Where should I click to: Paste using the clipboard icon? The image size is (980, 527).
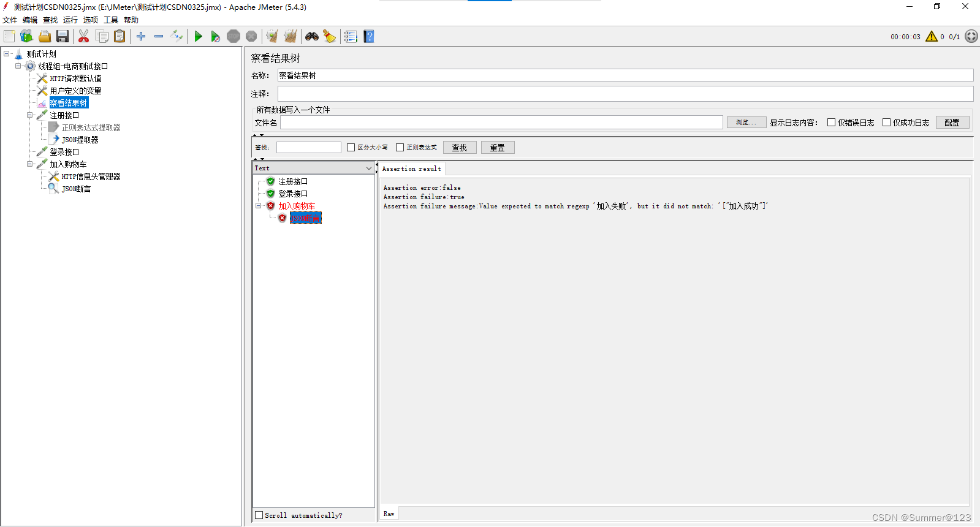(120, 37)
